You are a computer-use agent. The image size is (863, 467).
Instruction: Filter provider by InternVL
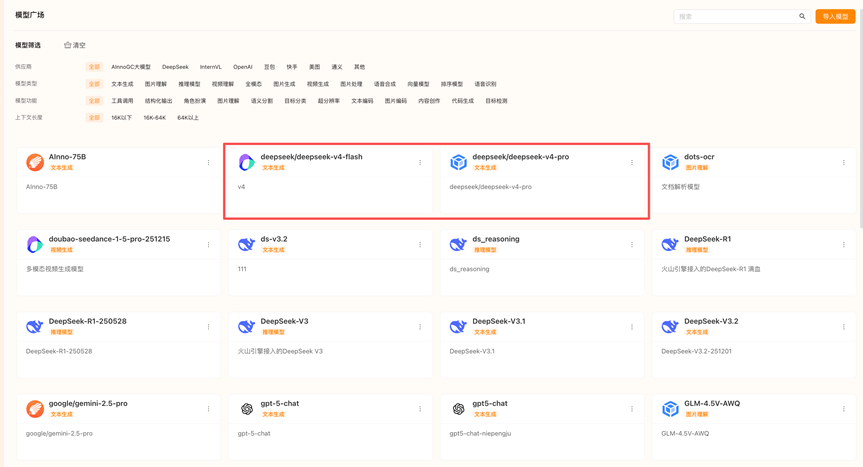[211, 67]
